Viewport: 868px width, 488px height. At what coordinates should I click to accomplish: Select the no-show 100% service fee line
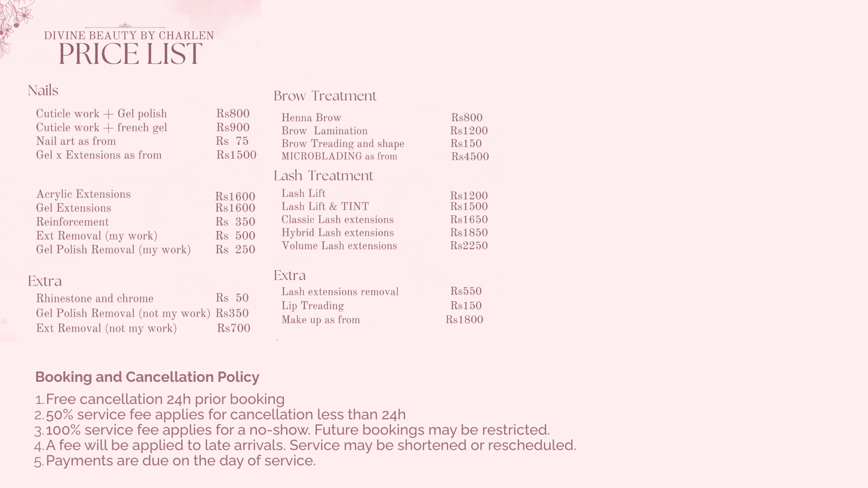[x=297, y=430]
